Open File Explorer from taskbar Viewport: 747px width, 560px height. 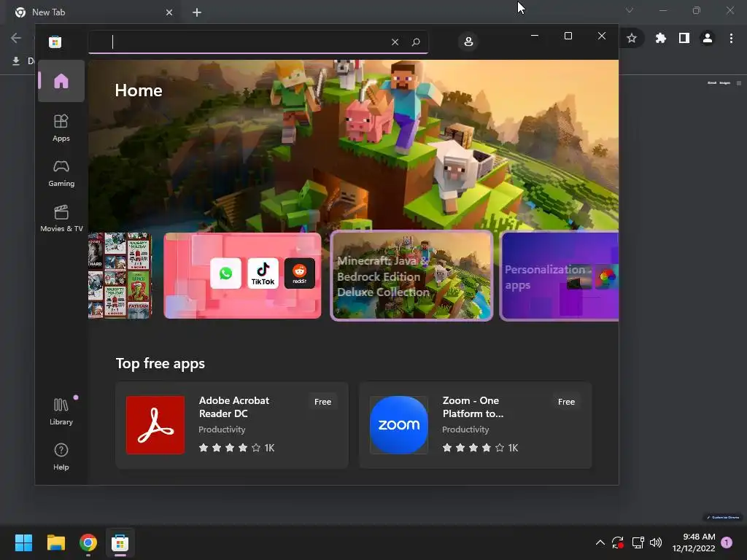point(55,542)
